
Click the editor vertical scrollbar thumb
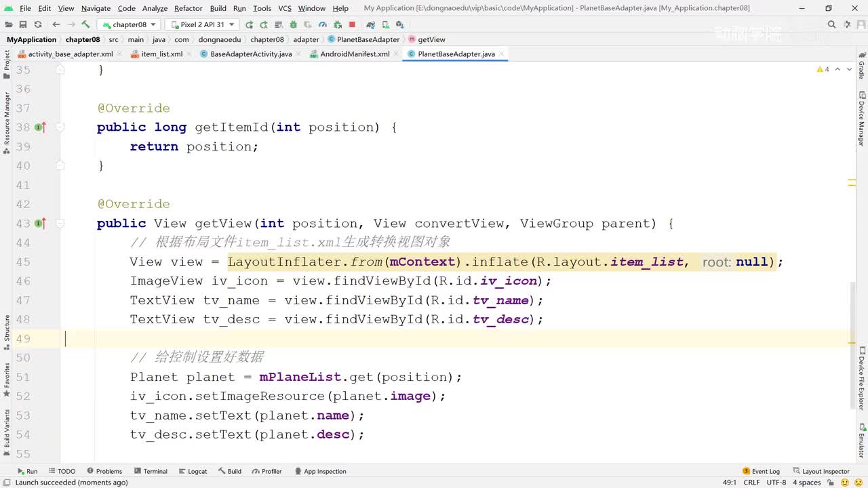coord(852,346)
